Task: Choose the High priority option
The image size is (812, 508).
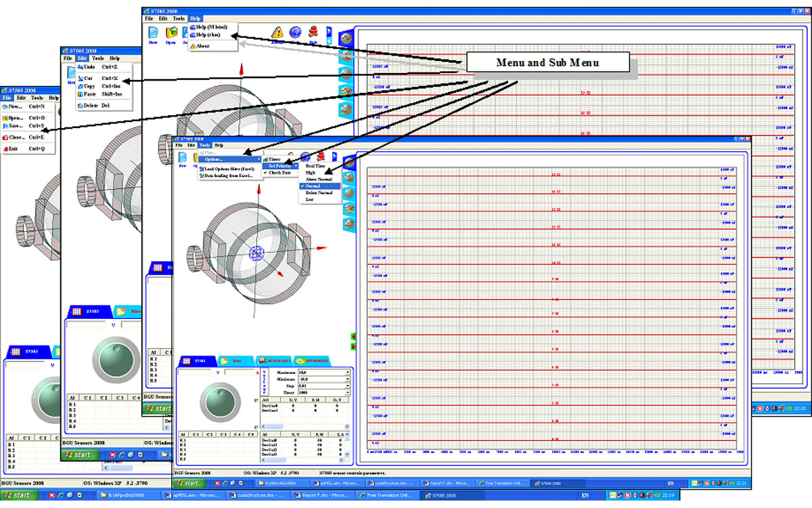Action: 311,172
